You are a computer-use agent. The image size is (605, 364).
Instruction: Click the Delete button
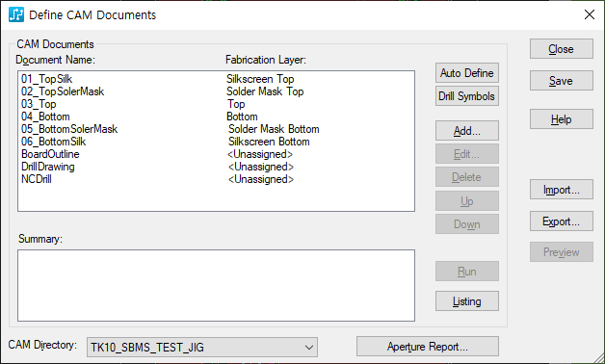[x=467, y=177]
